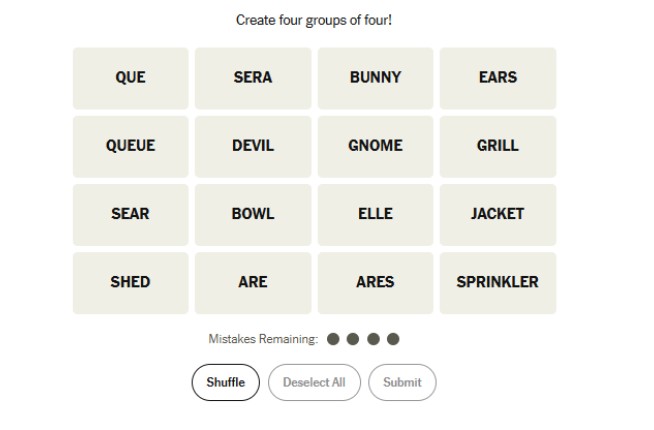Tap the QUEUE tile
Image resolution: width=654 pixels, height=430 pixels.
(x=130, y=146)
